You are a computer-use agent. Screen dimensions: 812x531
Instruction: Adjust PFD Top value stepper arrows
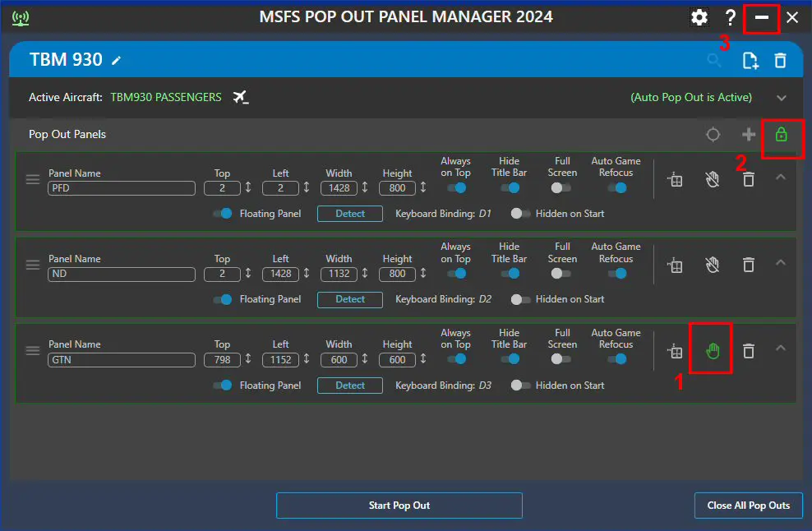pyautogui.click(x=248, y=187)
